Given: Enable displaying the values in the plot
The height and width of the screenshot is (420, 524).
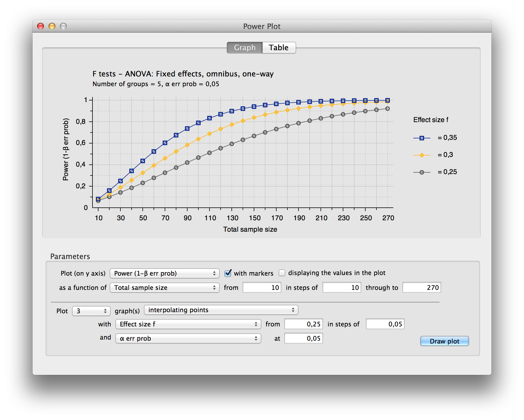Looking at the screenshot, I should click(282, 273).
